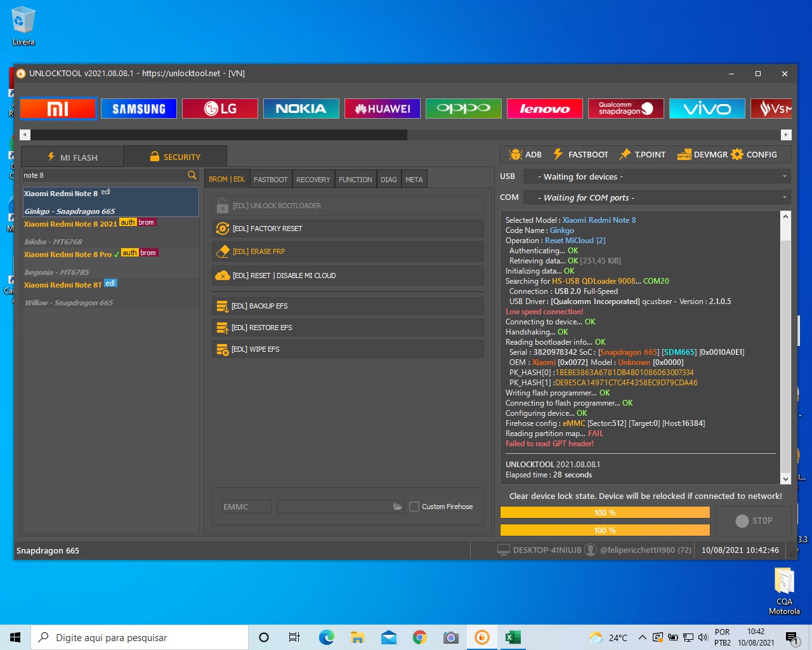The height and width of the screenshot is (650, 812).
Task: Open the DIAG tab
Action: (389, 180)
